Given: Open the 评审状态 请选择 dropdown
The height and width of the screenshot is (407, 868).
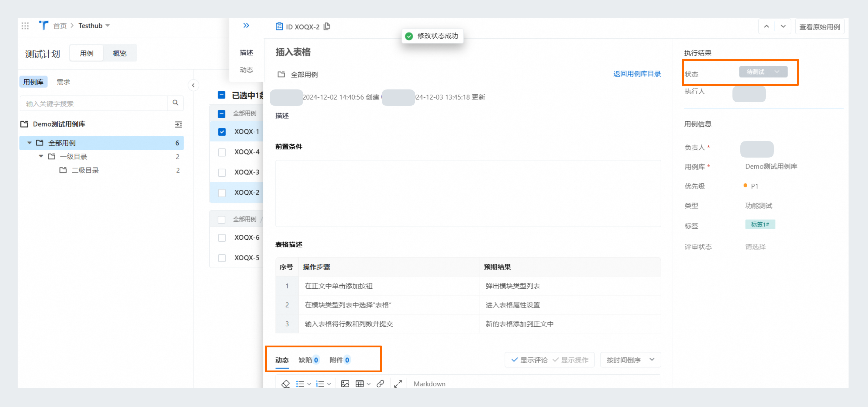Looking at the screenshot, I should 755,246.
